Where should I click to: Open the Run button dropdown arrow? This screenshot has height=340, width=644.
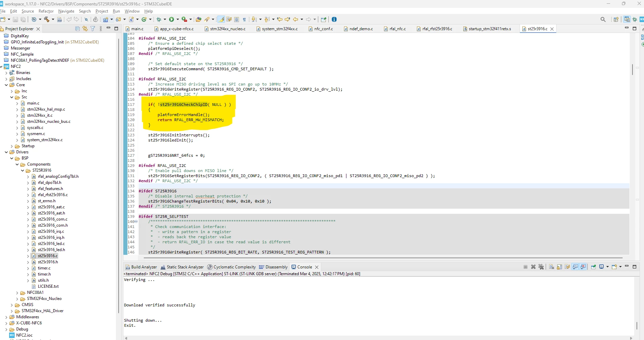(177, 19)
